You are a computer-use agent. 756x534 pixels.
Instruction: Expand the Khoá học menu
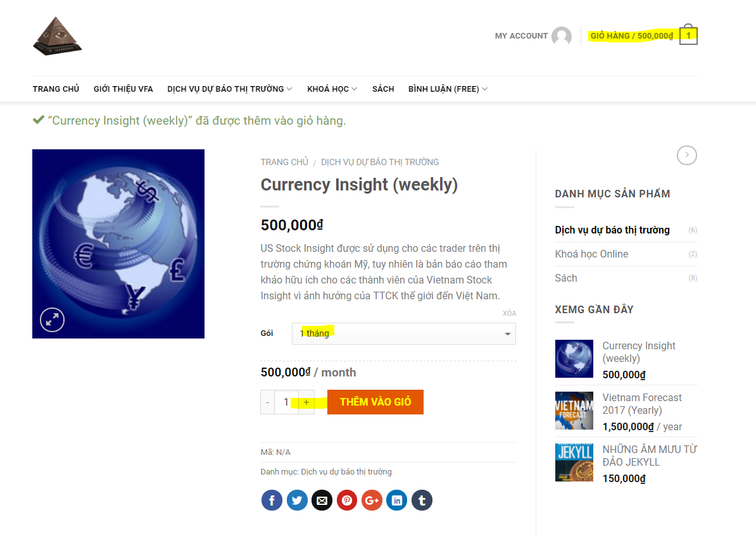click(332, 89)
